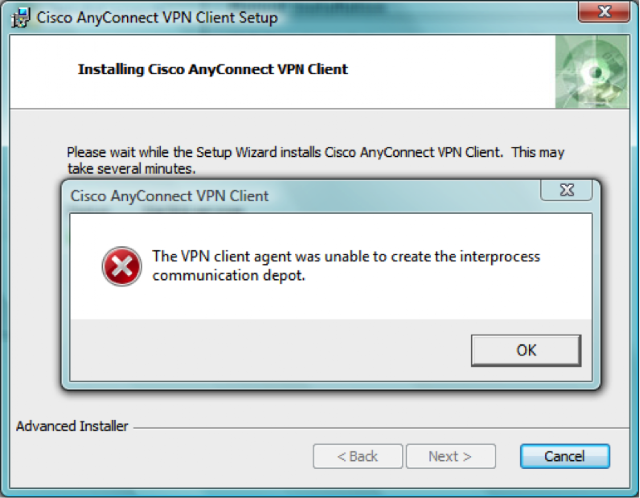
Task: Click the installer icon in the title bar
Action: pyautogui.click(x=20, y=18)
